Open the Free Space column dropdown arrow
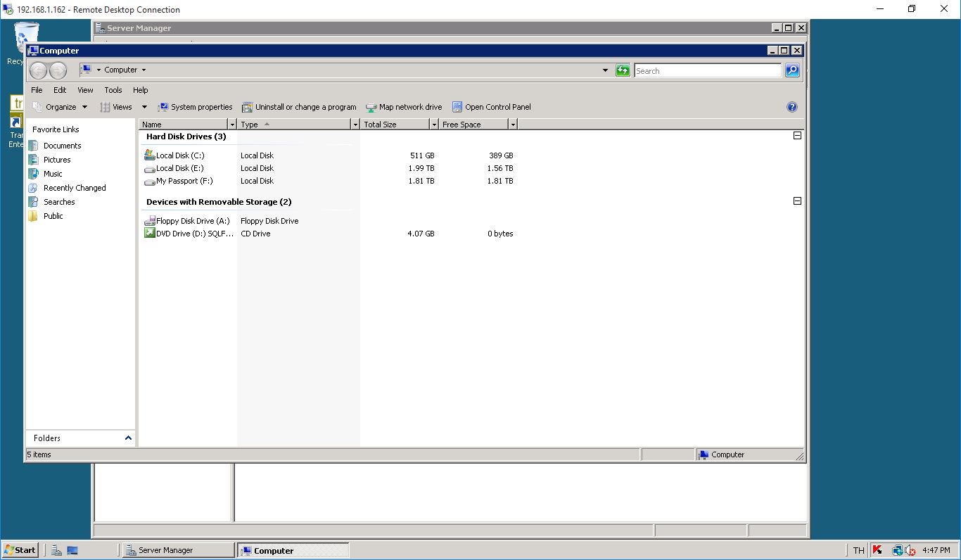Screen dimensions: 961x560 click(513, 125)
